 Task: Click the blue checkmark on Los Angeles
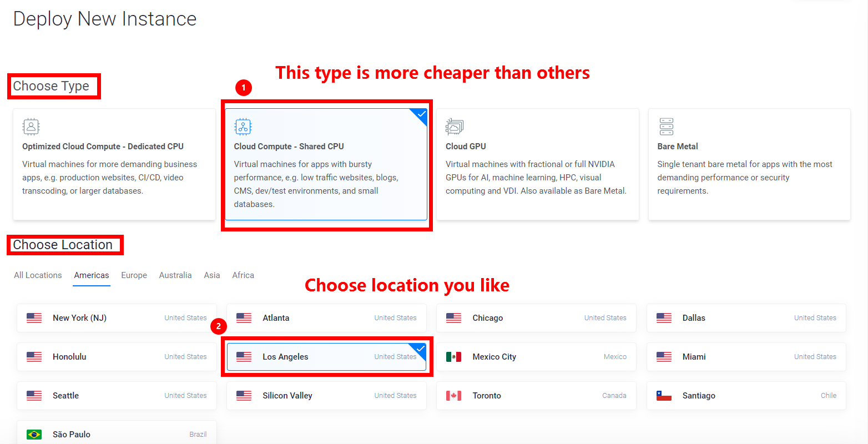pos(421,349)
